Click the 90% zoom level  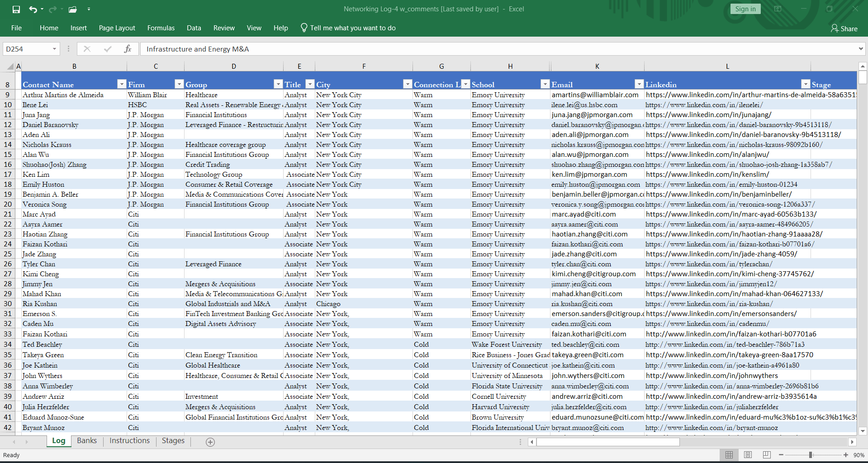(859, 455)
